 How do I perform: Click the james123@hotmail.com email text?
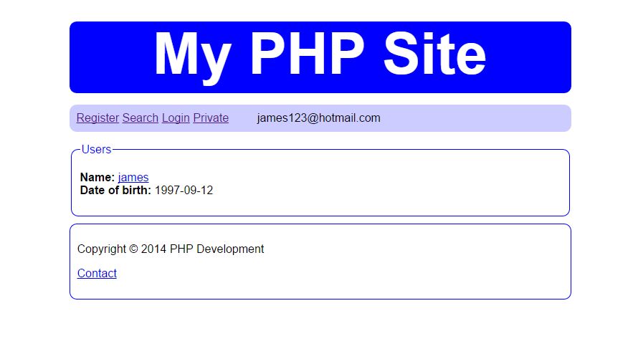(x=318, y=118)
